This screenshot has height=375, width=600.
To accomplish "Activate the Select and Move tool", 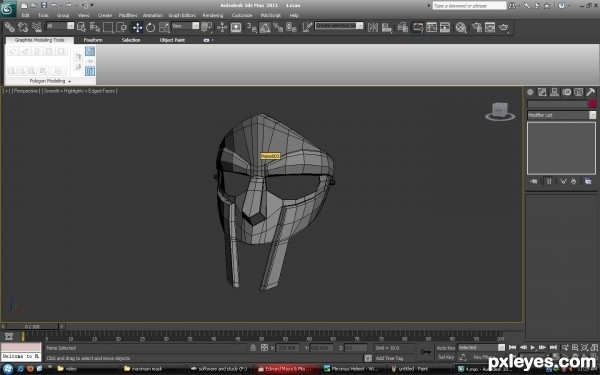I will coord(137,27).
